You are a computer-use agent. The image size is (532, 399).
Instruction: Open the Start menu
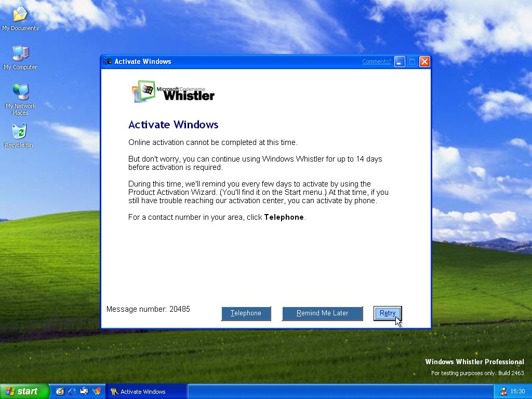click(x=24, y=391)
